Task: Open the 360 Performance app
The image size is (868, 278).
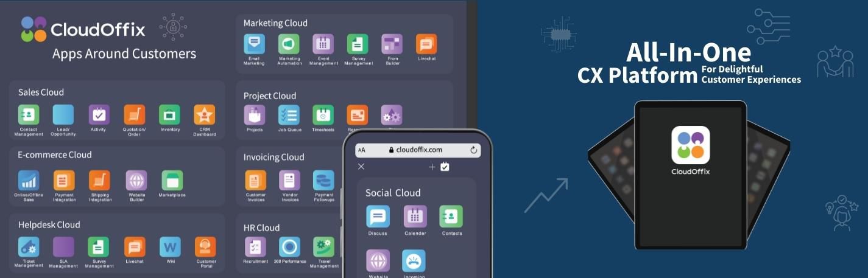Action: [x=289, y=248]
